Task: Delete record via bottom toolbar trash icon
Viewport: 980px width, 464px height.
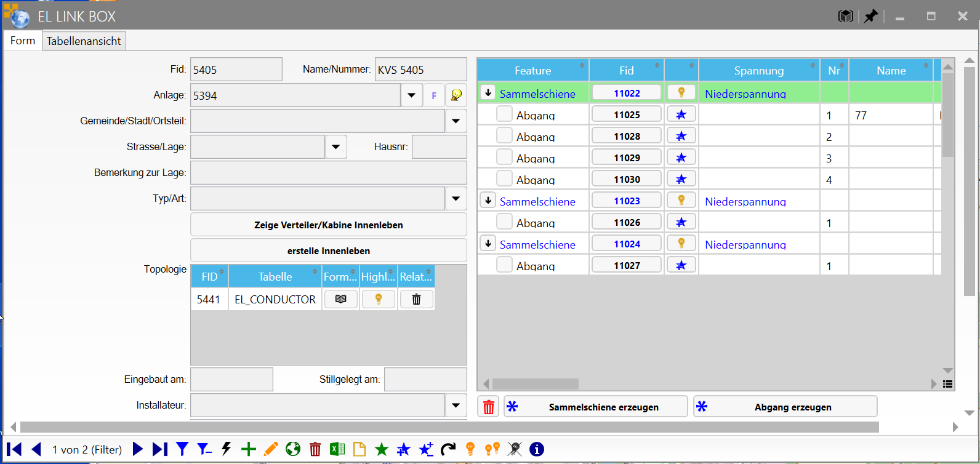Action: [x=315, y=449]
